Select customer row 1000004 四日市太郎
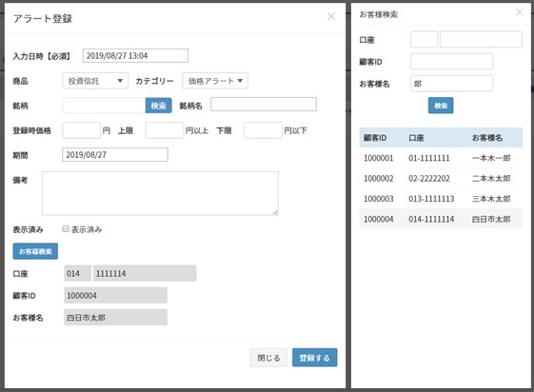The width and height of the screenshot is (534, 392). (x=441, y=219)
